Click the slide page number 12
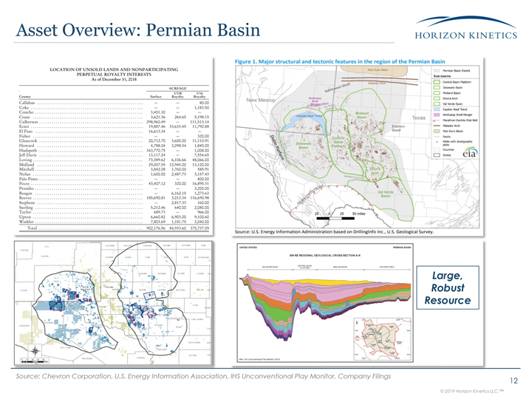532x399 pixels. [515, 380]
